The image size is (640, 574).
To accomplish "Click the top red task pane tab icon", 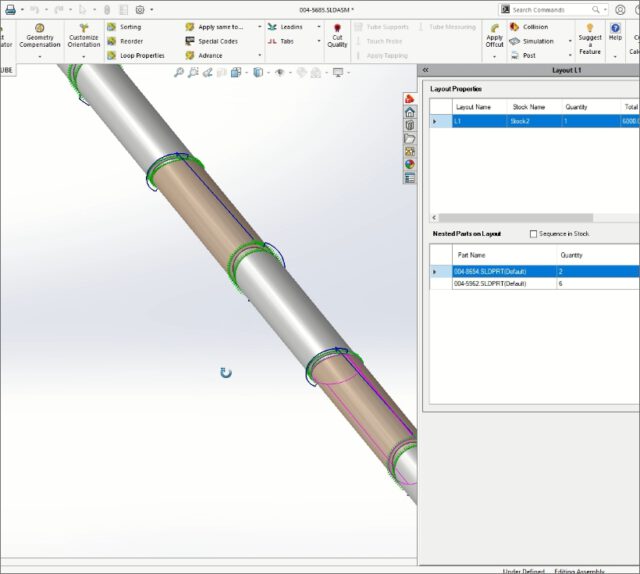I will coord(410,99).
